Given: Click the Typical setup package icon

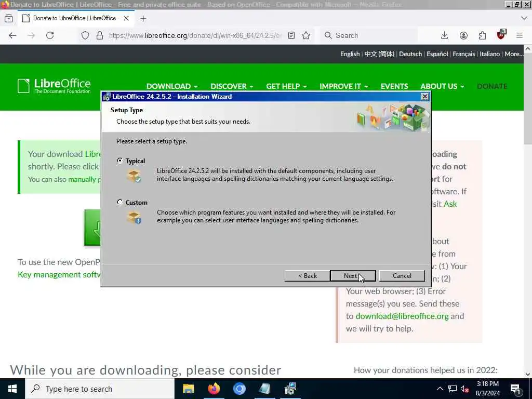Looking at the screenshot, I should pyautogui.click(x=134, y=176).
